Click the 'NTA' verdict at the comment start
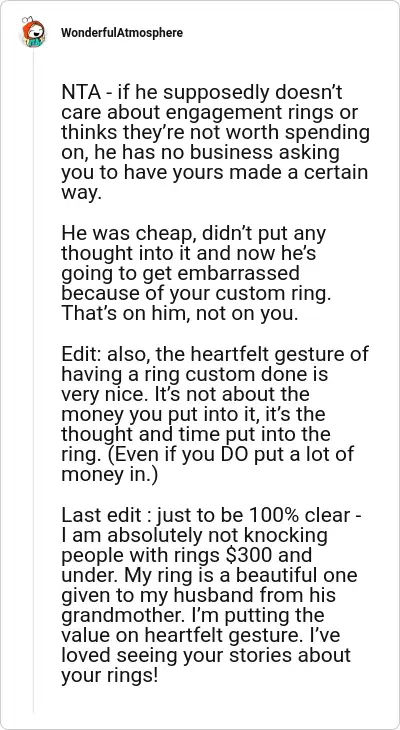Image resolution: width=400 pixels, height=730 pixels. click(x=81, y=93)
